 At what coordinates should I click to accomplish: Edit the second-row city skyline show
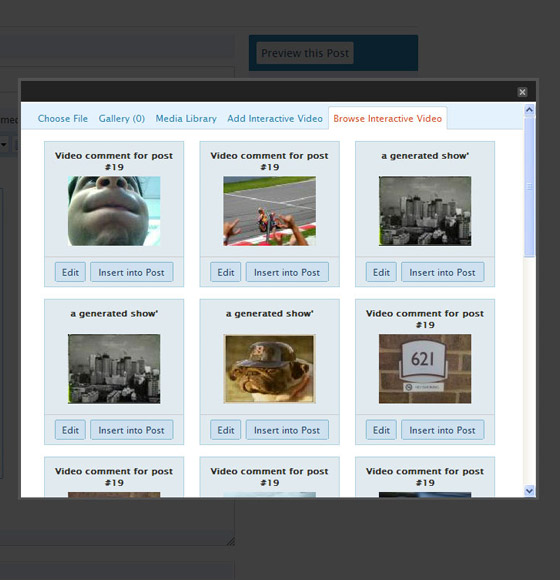tap(70, 430)
